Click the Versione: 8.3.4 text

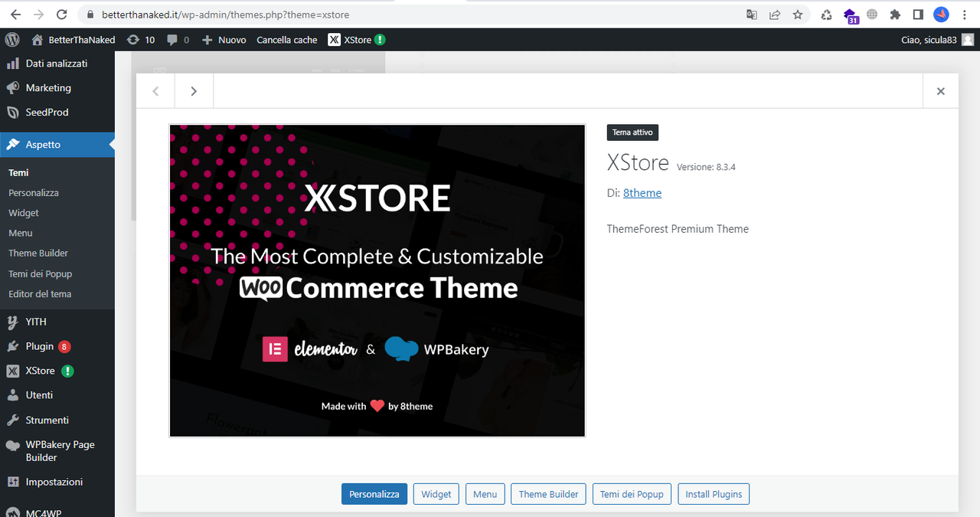706,167
